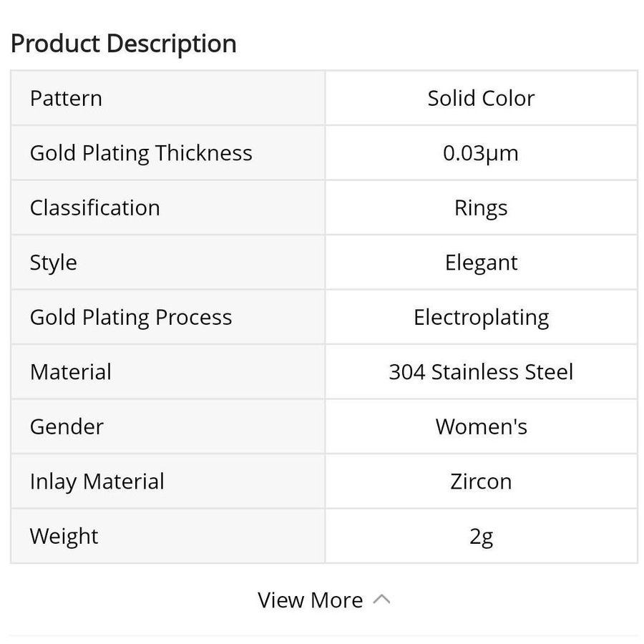Screen dimensions: 644x644
Task: Collapse details using the chevron beside View More
Action: [382, 599]
